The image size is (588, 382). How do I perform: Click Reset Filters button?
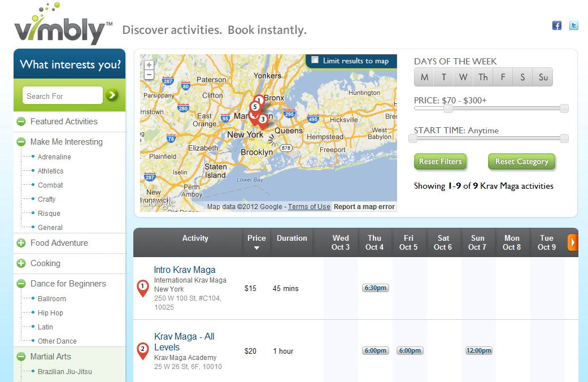440,162
